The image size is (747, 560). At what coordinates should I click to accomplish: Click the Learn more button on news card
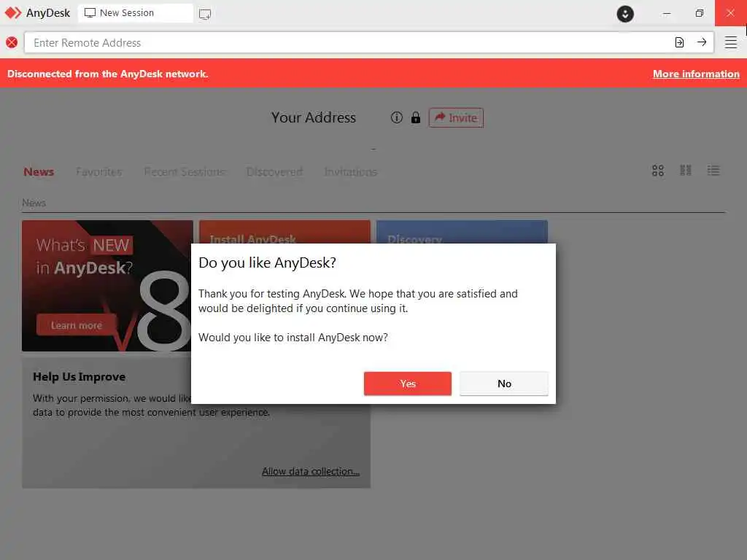[x=76, y=325]
